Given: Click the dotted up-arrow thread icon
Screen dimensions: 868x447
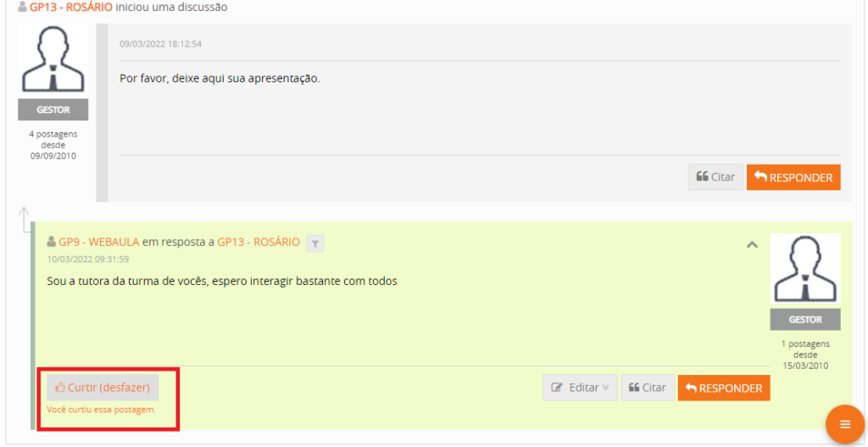Looking at the screenshot, I should coord(24,219).
